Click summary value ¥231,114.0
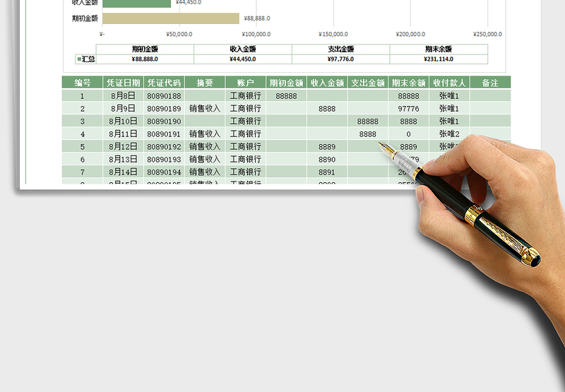 coord(438,59)
